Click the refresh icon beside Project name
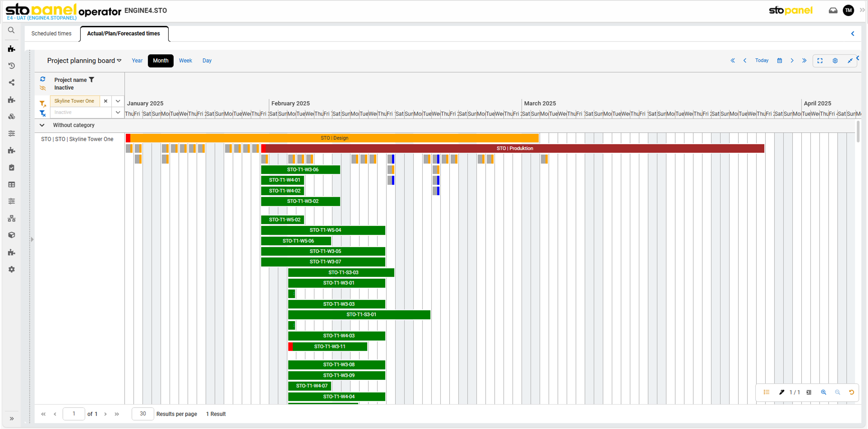868x429 pixels. (x=43, y=79)
